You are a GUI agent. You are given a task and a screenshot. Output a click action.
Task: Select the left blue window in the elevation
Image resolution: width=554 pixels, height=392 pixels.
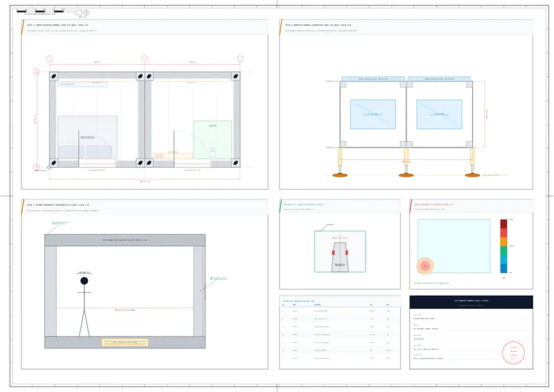pos(373,114)
